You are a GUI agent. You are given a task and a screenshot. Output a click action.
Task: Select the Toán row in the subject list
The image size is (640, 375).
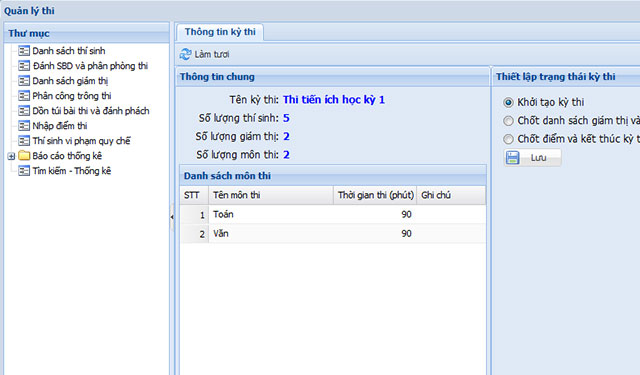pyautogui.click(x=333, y=214)
